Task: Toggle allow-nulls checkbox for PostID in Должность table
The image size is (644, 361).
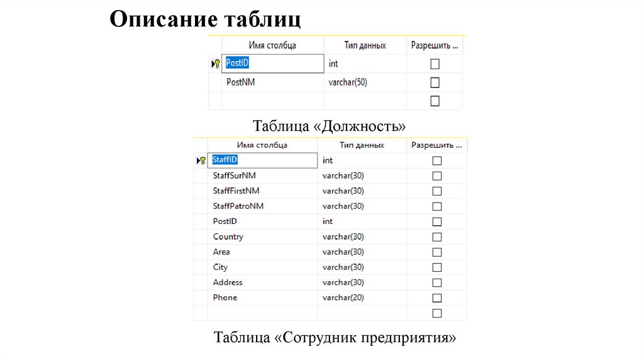Action: [435, 64]
